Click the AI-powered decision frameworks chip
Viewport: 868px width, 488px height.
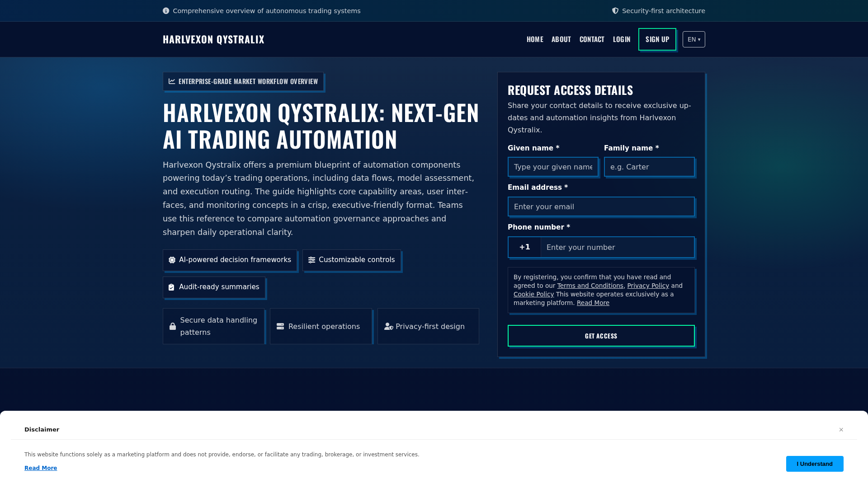point(230,260)
